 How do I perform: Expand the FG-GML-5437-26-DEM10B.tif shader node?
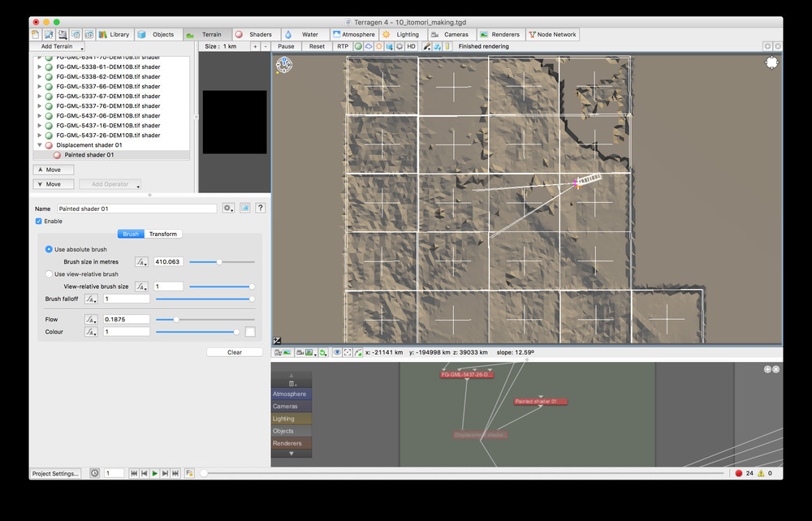pyautogui.click(x=39, y=136)
